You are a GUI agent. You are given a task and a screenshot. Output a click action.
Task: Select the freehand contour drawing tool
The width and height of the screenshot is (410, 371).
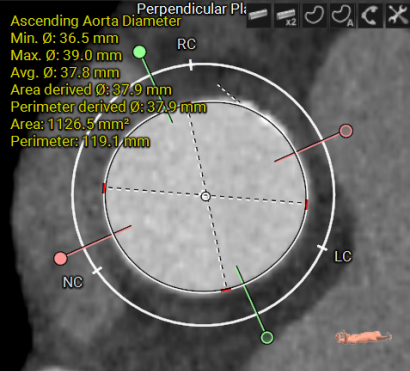tap(314, 15)
